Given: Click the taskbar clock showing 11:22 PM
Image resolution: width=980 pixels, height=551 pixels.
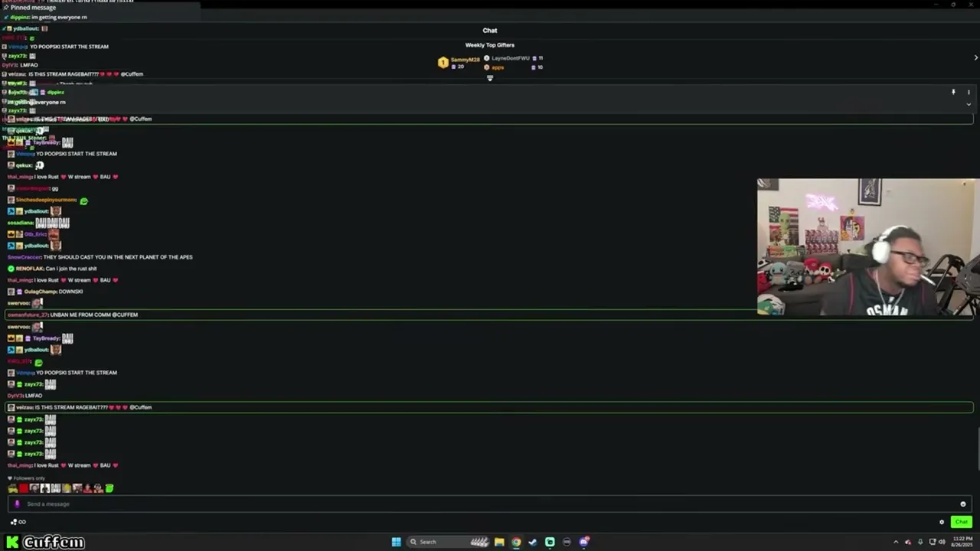Looking at the screenshot, I should (962, 542).
